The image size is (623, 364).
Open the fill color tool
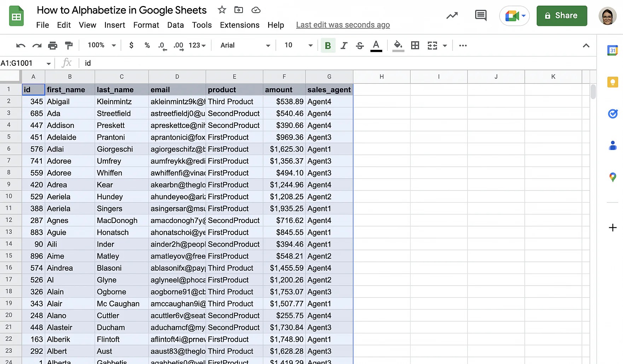click(x=398, y=45)
